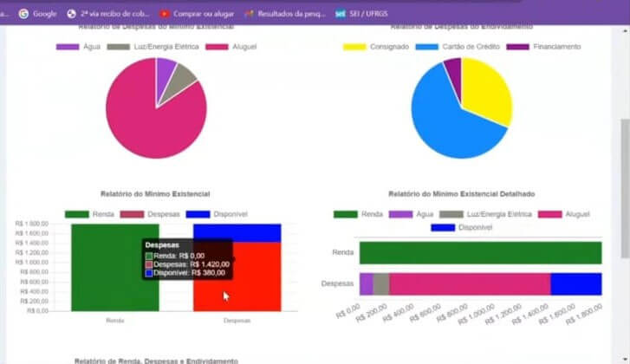Toggle Água in the first pie chart legend

78,47
